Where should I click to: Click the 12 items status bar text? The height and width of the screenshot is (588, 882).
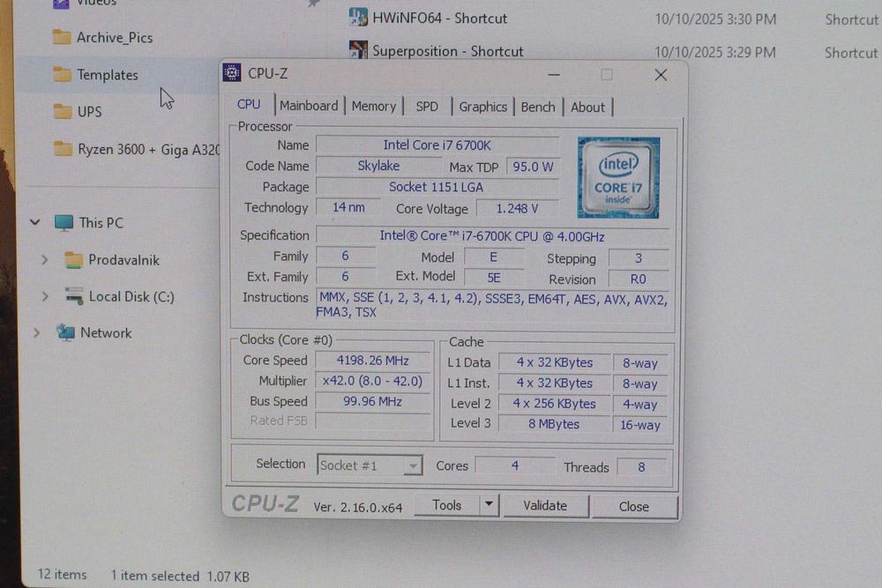pyautogui.click(x=63, y=574)
